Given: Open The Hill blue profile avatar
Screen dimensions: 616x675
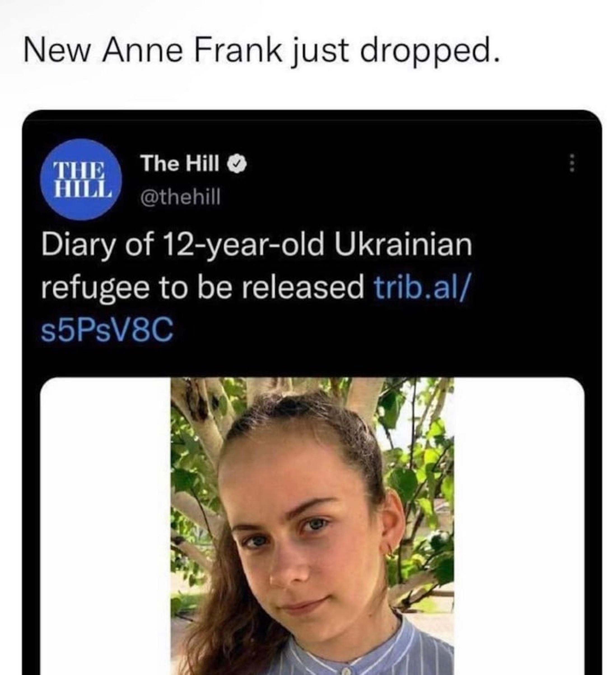Looking at the screenshot, I should [x=81, y=179].
